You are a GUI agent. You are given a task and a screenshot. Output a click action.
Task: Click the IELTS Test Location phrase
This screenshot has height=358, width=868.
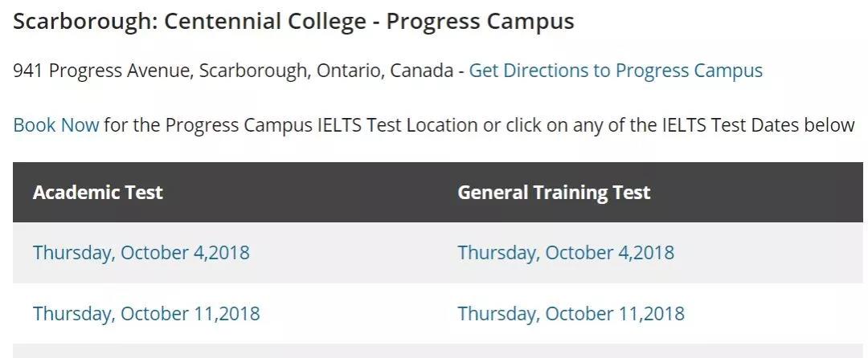pyautogui.click(x=398, y=125)
